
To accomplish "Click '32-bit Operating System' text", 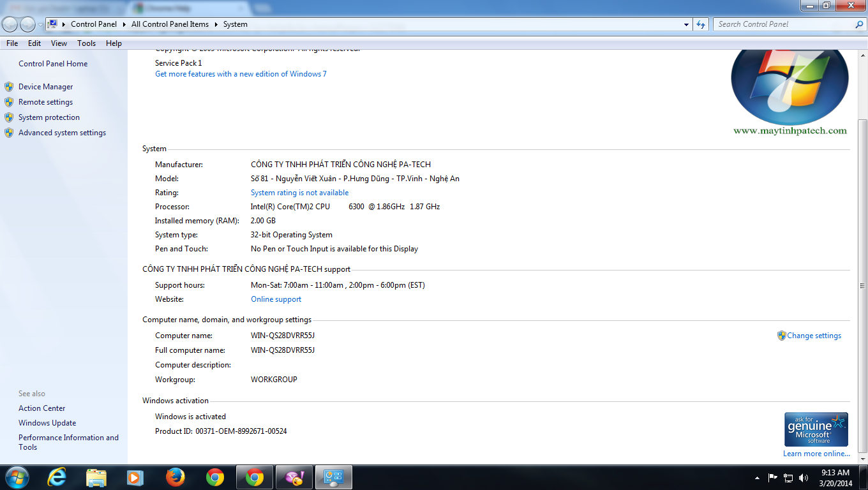I will (292, 235).
